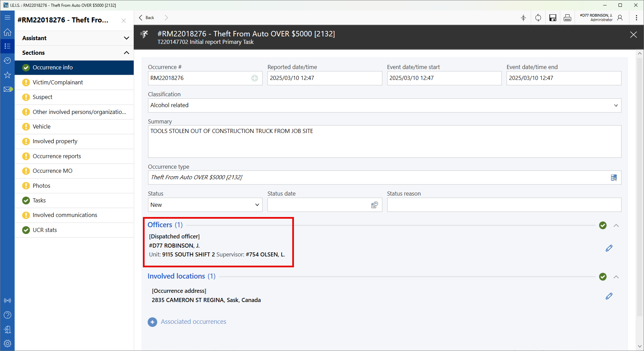644x351 pixels.
Task: Collapse the Involved locations section
Action: coord(616,277)
